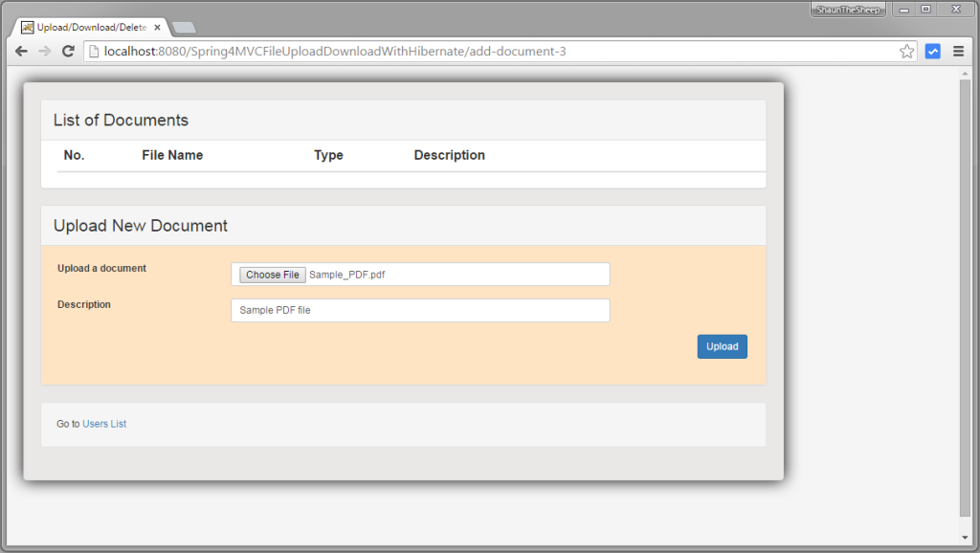Click the File Name column header
Screen dimensions: 980x553
point(172,155)
